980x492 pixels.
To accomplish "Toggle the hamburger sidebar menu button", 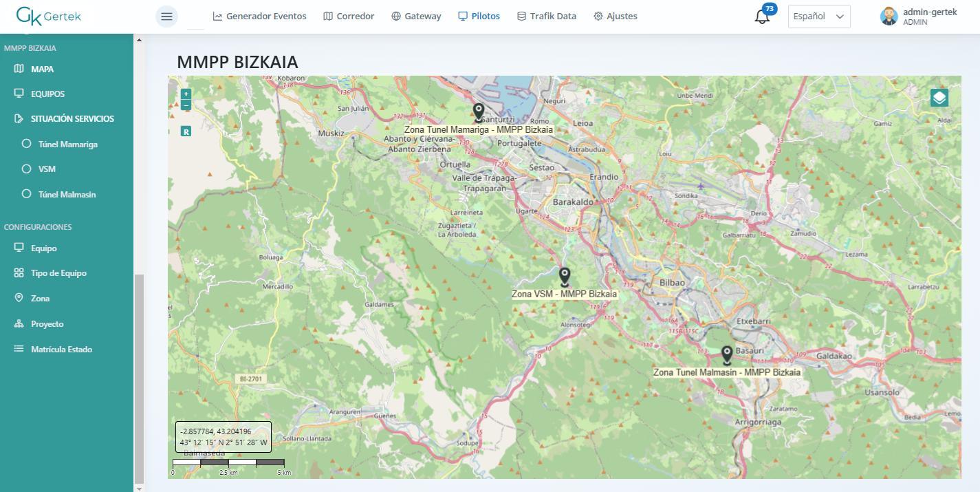I will click(x=166, y=17).
